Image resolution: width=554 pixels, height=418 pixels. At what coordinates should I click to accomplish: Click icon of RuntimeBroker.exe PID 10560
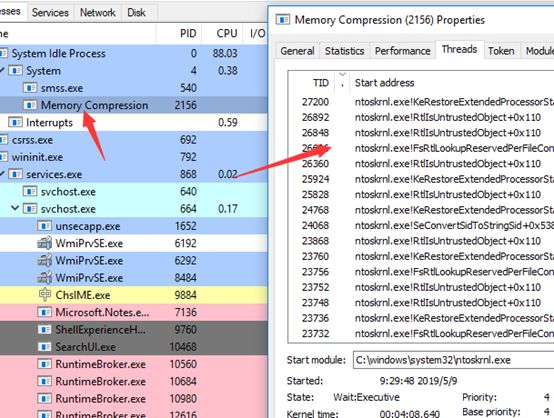(x=44, y=364)
